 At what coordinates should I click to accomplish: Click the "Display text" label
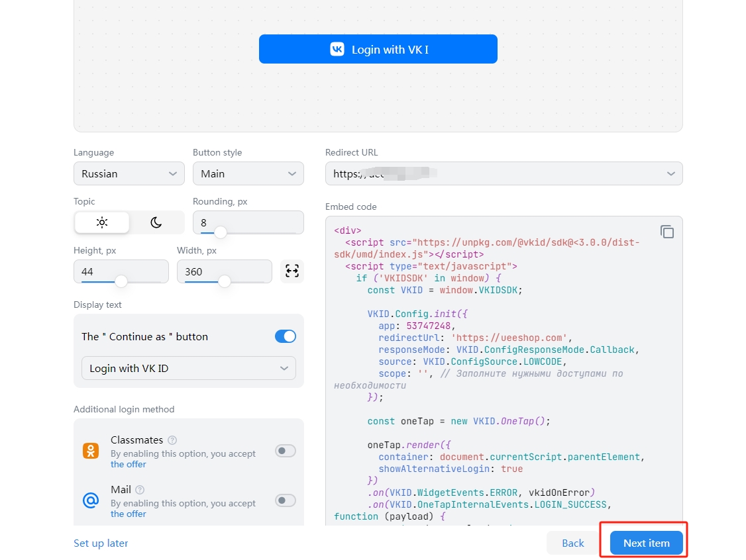pyautogui.click(x=97, y=304)
